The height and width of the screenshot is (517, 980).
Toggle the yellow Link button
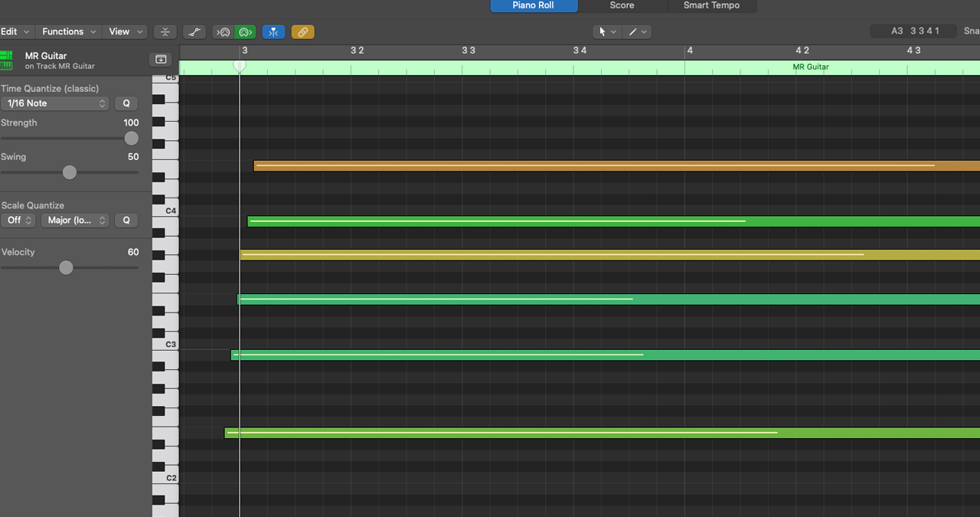point(302,32)
